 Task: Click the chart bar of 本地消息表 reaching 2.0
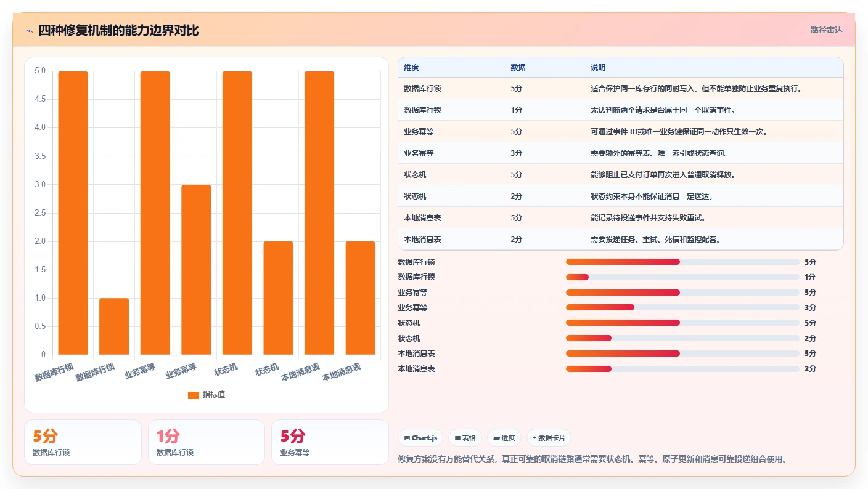tap(361, 298)
